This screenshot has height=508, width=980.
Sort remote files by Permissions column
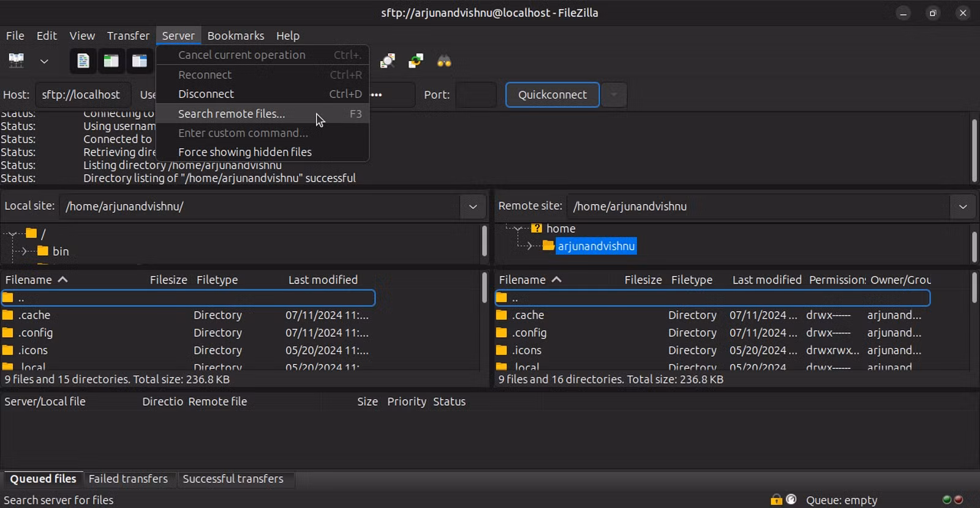click(837, 280)
